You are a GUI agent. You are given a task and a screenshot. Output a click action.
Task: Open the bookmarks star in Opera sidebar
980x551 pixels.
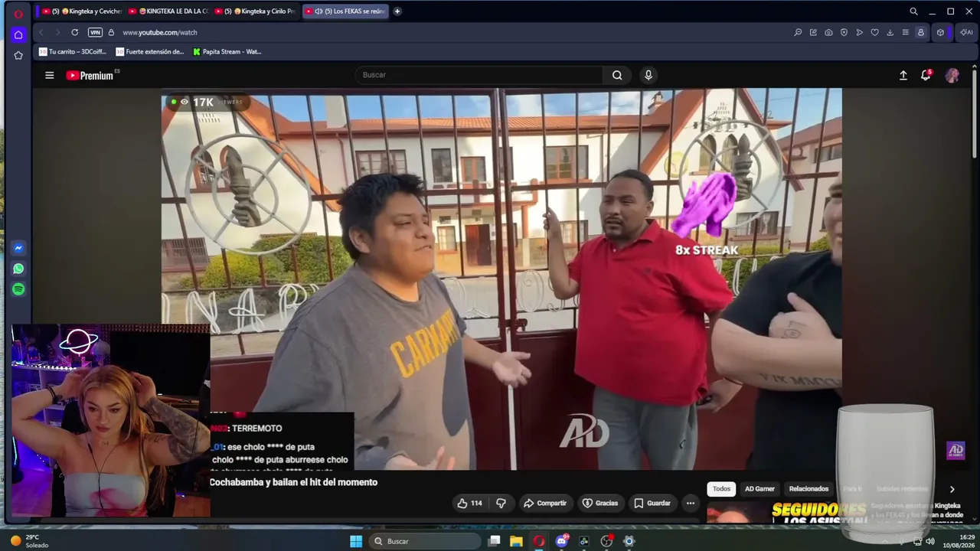pos(18,55)
